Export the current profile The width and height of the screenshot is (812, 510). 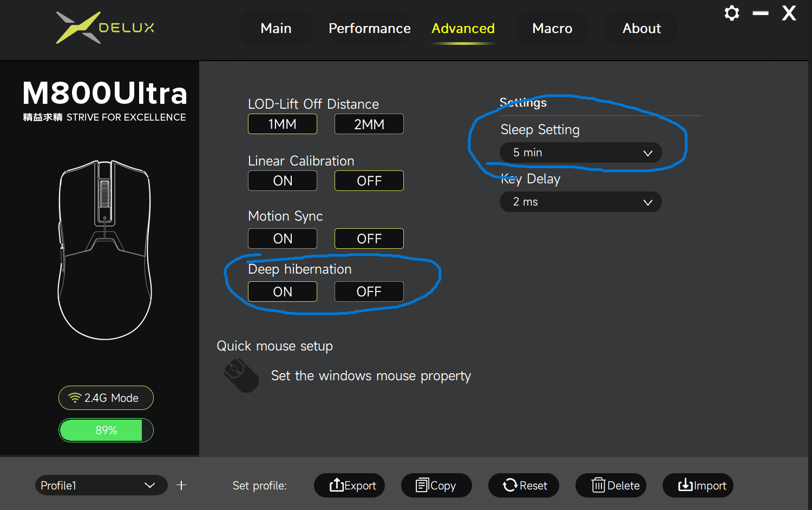pyautogui.click(x=349, y=485)
